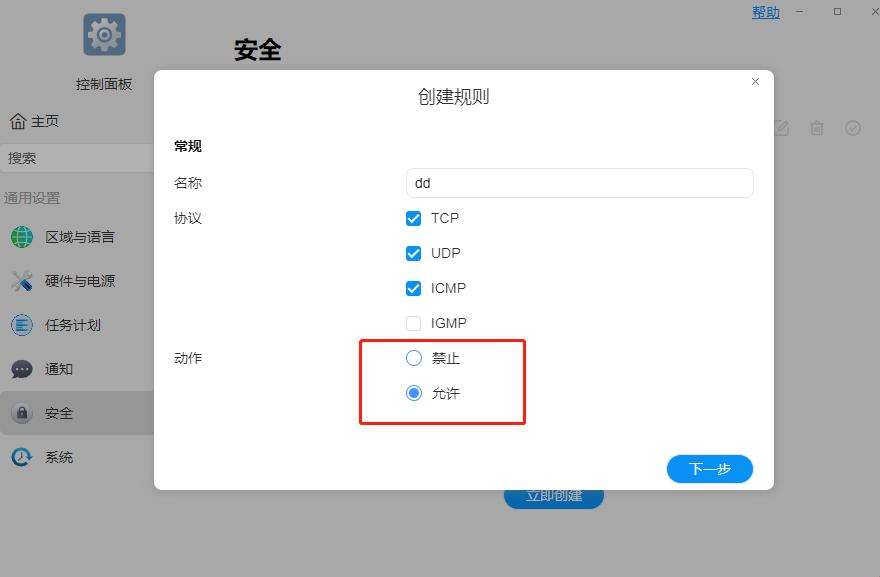
Task: Open the 控制面板 settings gear icon
Action: click(103, 33)
